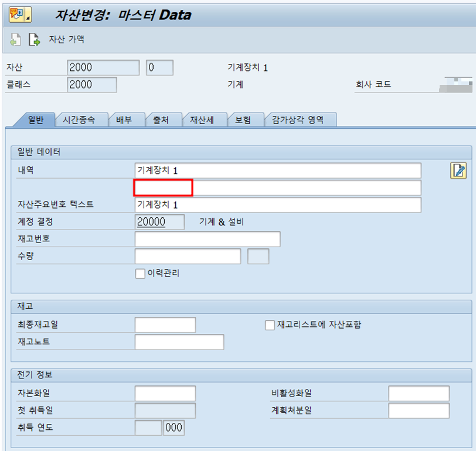Click the quantity unit field beside 수량

tap(258, 257)
